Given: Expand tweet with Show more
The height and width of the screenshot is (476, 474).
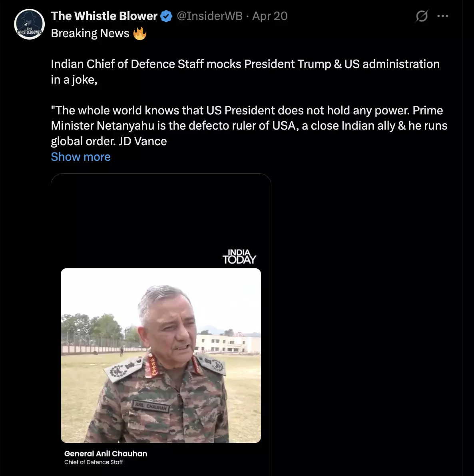Looking at the screenshot, I should click(81, 157).
